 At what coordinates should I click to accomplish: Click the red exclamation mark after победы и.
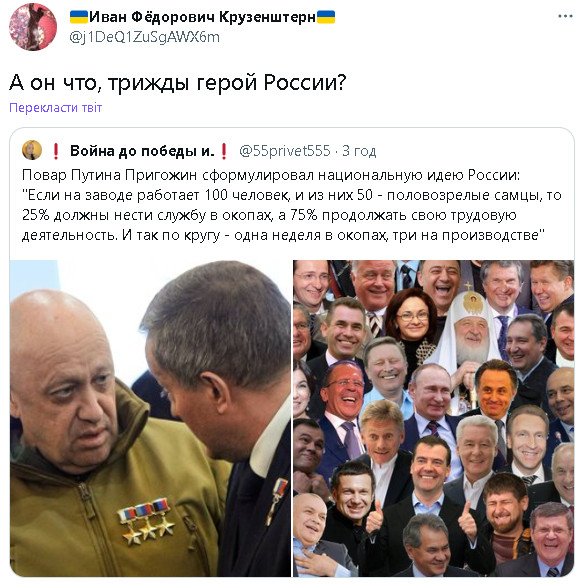(224, 151)
